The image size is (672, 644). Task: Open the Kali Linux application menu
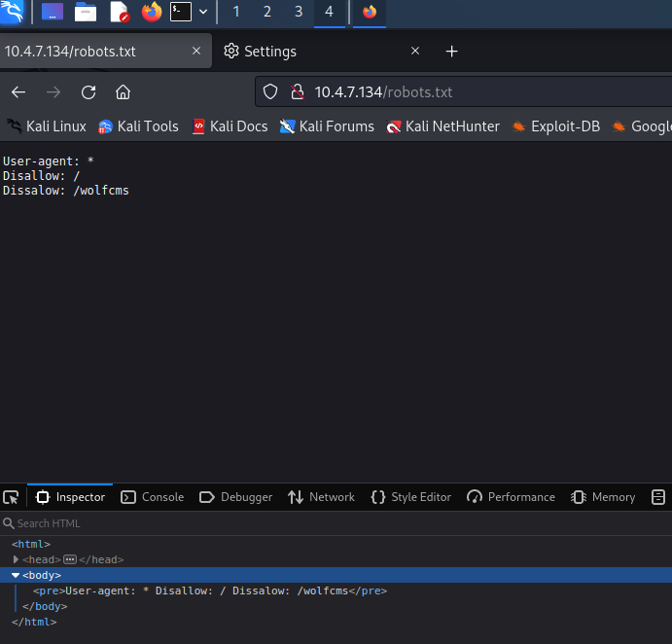pyautogui.click(x=12, y=12)
